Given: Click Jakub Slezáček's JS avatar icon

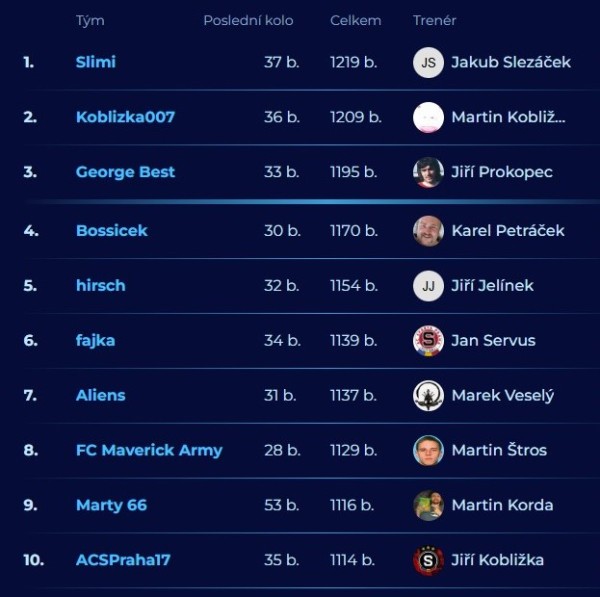Looking at the screenshot, I should coord(428,62).
